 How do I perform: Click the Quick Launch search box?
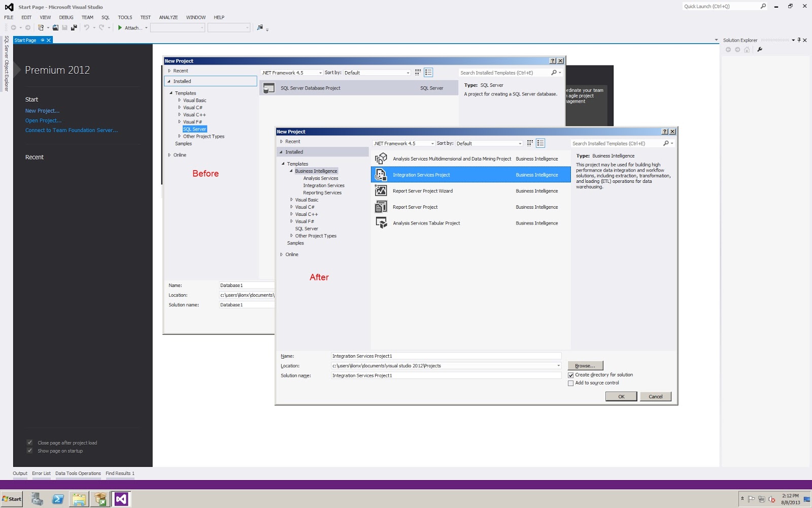point(720,6)
